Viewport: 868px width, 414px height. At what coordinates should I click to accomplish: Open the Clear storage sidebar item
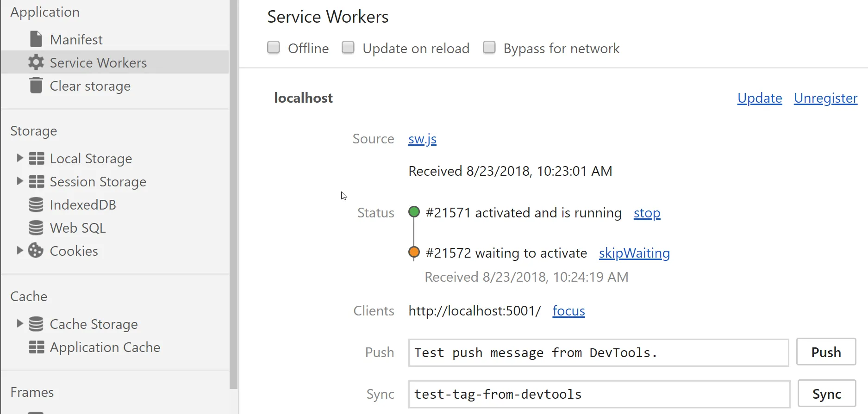click(x=90, y=86)
